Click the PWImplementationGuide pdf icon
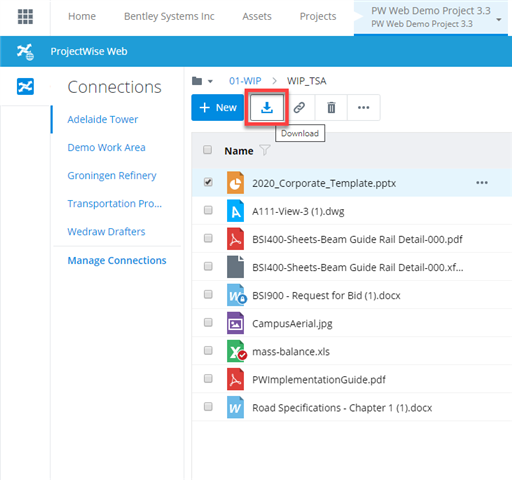 (235, 379)
